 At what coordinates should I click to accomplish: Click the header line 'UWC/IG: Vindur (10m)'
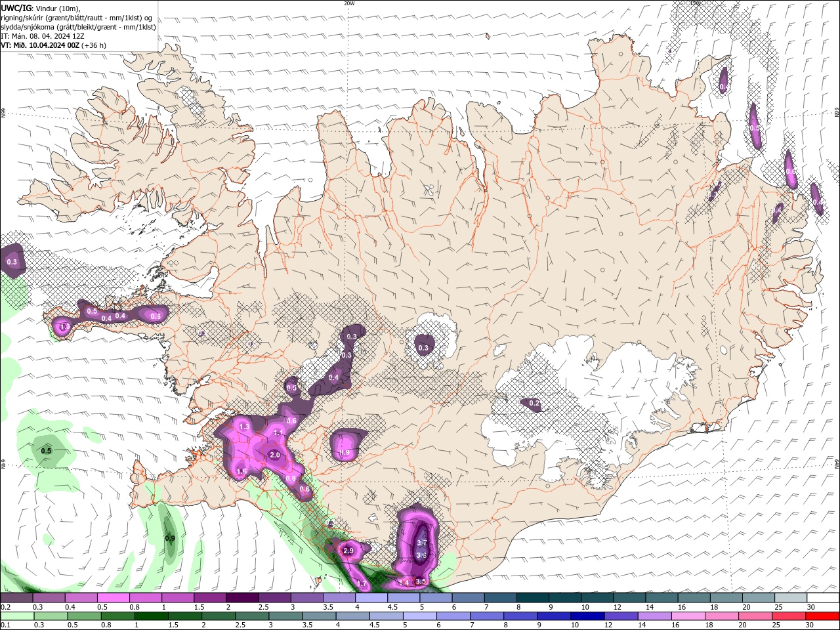[x=40, y=8]
